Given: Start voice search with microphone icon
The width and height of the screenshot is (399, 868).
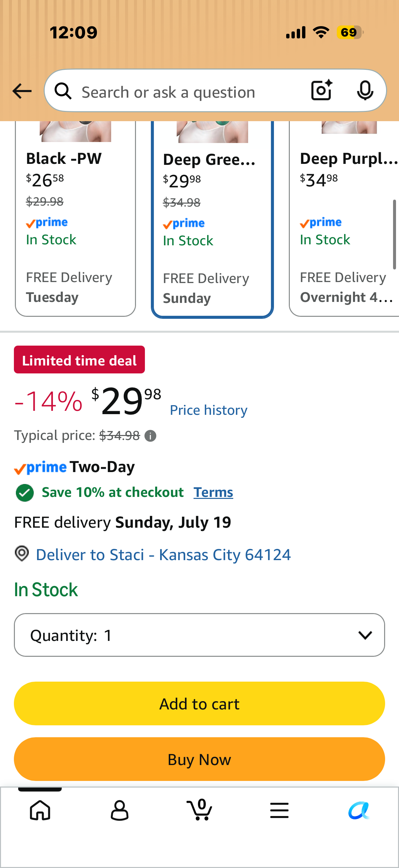Looking at the screenshot, I should 365,91.
